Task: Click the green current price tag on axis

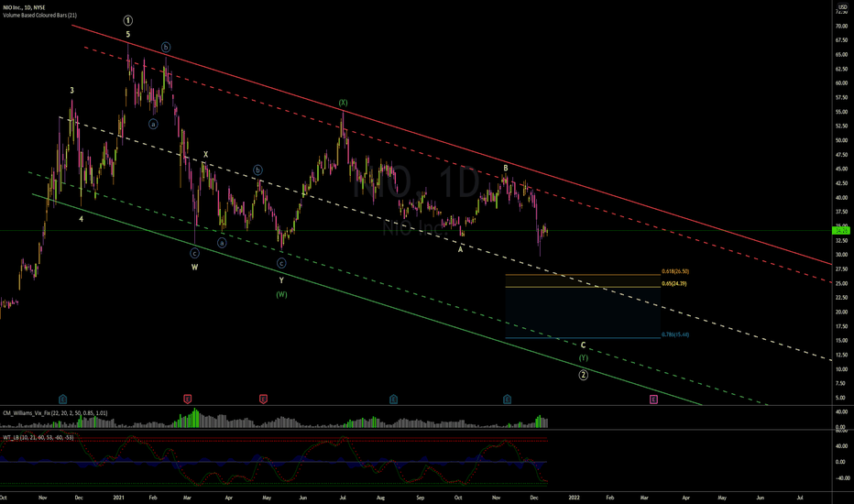Action: click(x=841, y=231)
